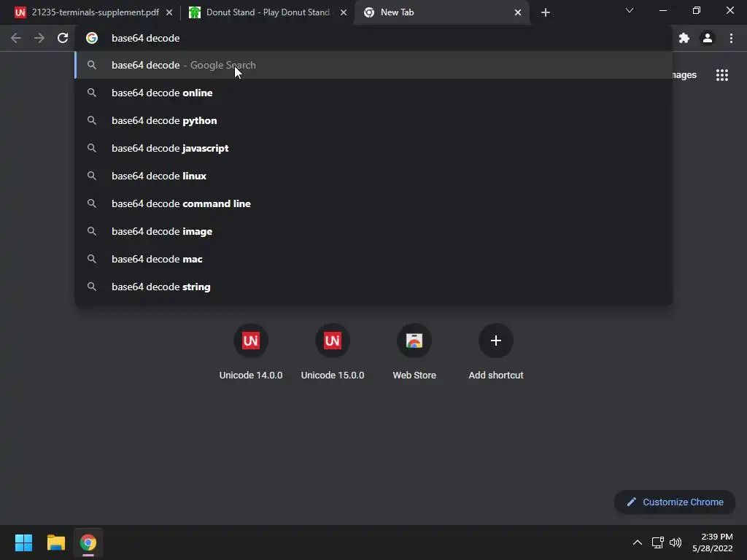Open the network tray icon
The width and height of the screenshot is (747, 560).
tap(657, 542)
